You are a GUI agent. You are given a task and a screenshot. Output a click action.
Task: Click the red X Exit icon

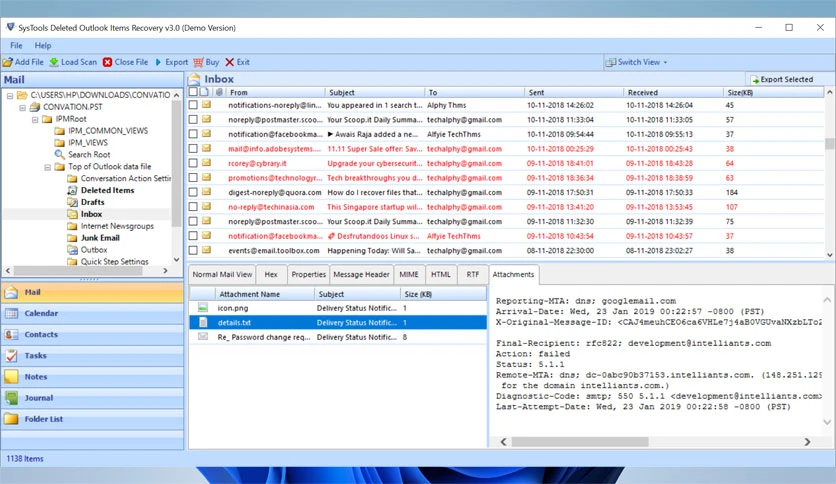(230, 62)
